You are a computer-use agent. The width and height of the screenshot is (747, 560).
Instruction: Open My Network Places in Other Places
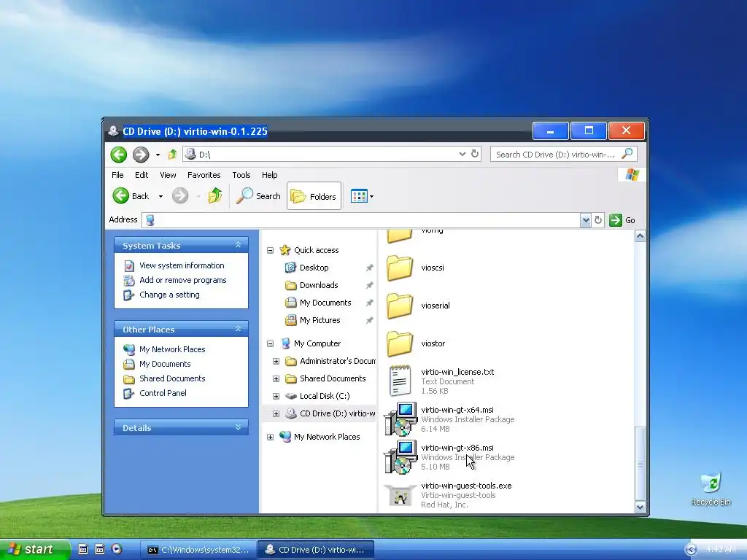172,349
